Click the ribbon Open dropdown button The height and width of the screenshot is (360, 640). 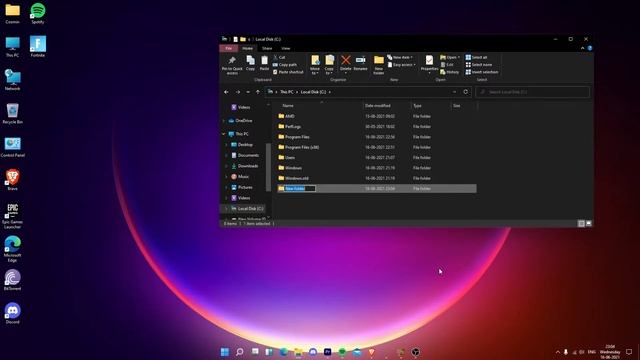[x=450, y=58]
